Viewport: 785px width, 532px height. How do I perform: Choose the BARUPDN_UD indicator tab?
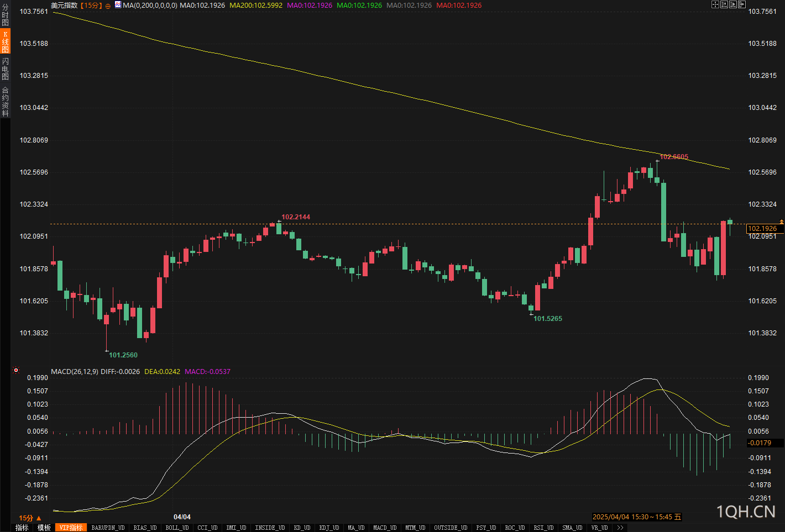click(x=108, y=528)
